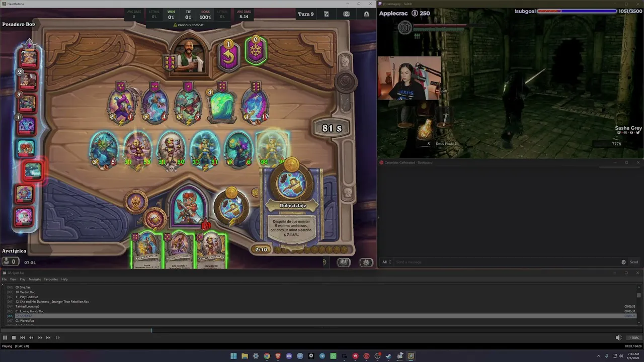The width and height of the screenshot is (644, 362).
Task: Open the View menu in music player
Action: [x=13, y=279]
